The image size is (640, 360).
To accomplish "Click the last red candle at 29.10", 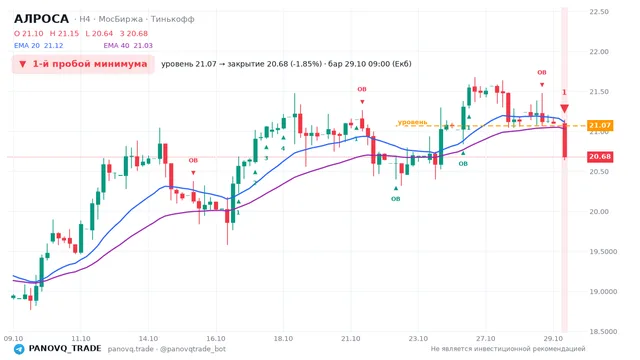I will (x=565, y=141).
